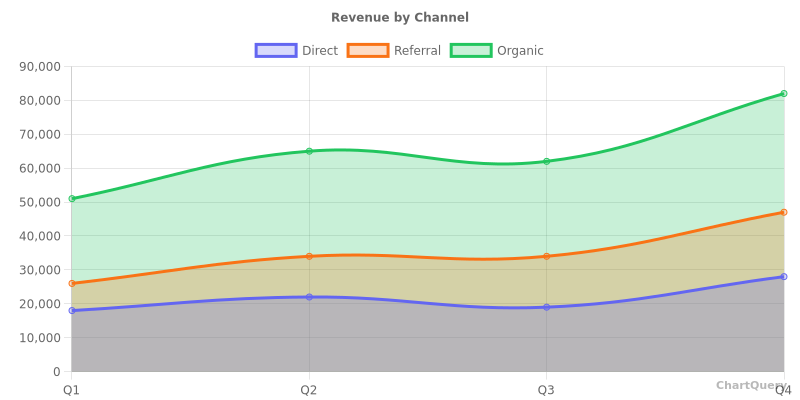Screen dimensions: 800x400
Task: Toggle the Organic series legend label
Action: click(x=520, y=51)
